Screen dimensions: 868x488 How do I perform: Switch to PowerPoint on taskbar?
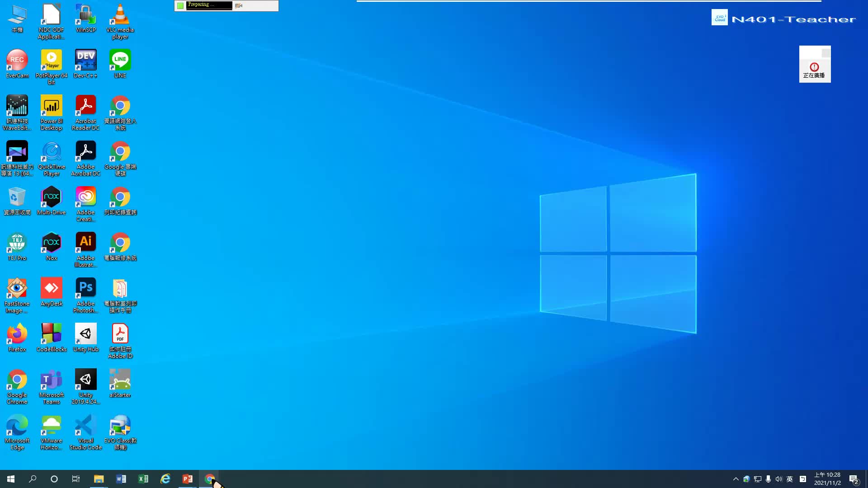pyautogui.click(x=187, y=479)
